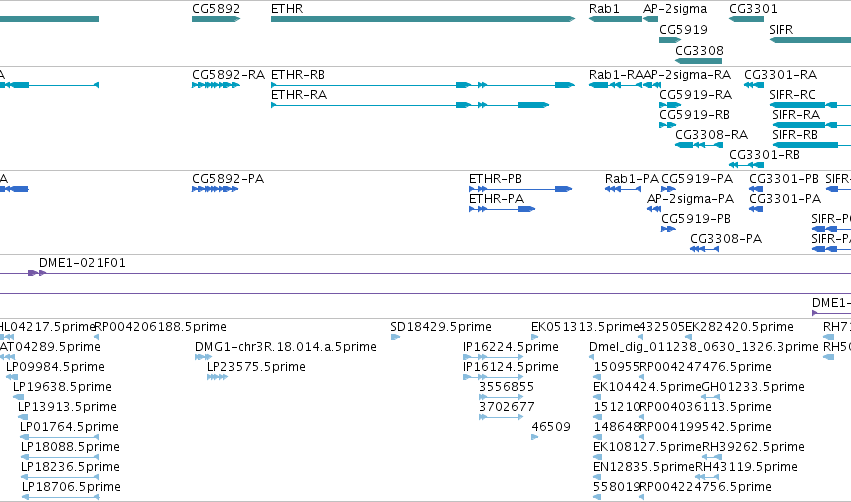Image resolution: width=851 pixels, height=502 pixels.
Task: Click the LP23575.5prime EST label
Action: (x=256, y=367)
